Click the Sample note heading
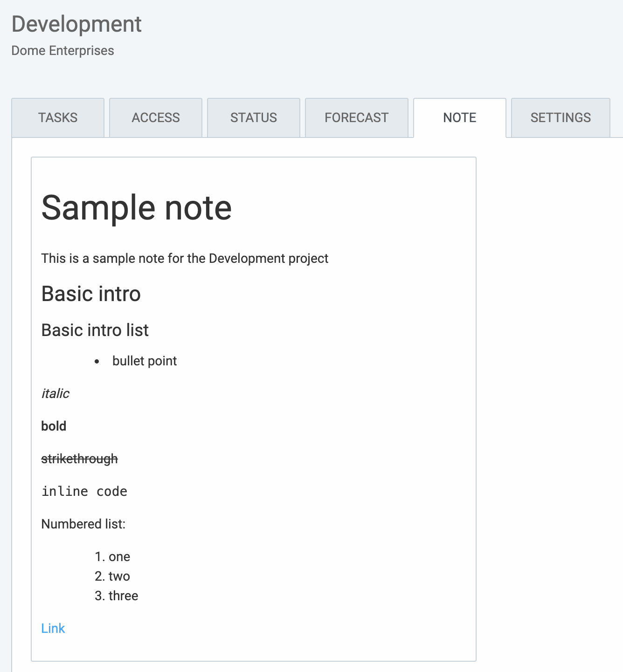623x672 pixels. 136,207
